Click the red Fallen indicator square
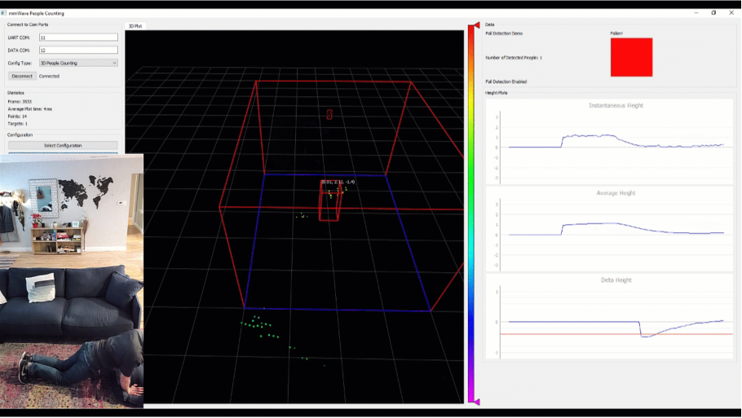Viewport: 742px width, 418px height. pos(631,58)
